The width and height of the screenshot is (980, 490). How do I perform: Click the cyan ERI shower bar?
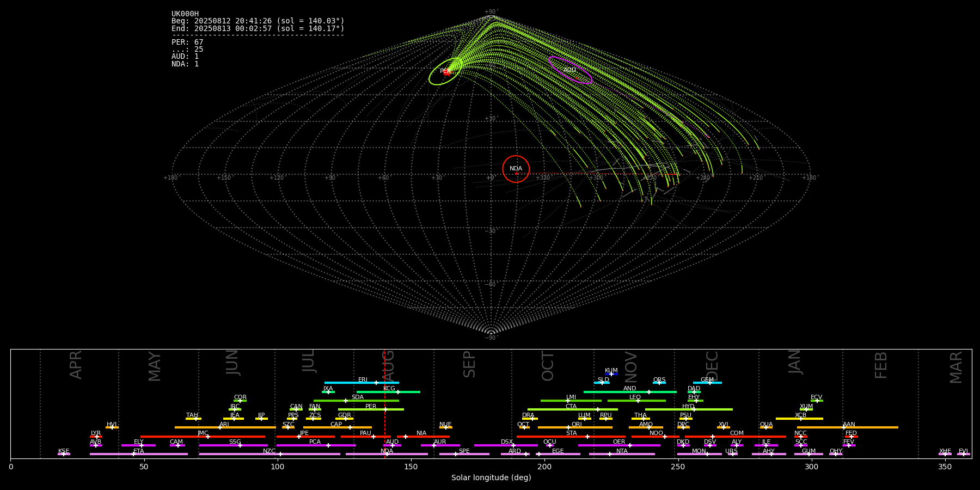pos(362,383)
